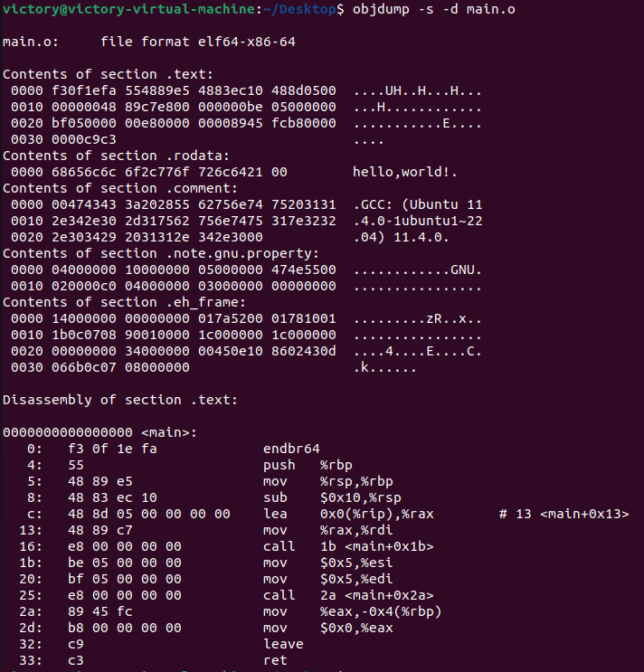
Task: Click the 'lea 0x0(%rip),%rax' instruction
Action: 348,514
